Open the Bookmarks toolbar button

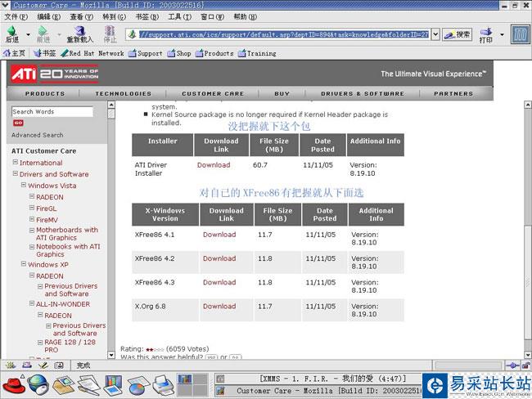(x=45, y=53)
